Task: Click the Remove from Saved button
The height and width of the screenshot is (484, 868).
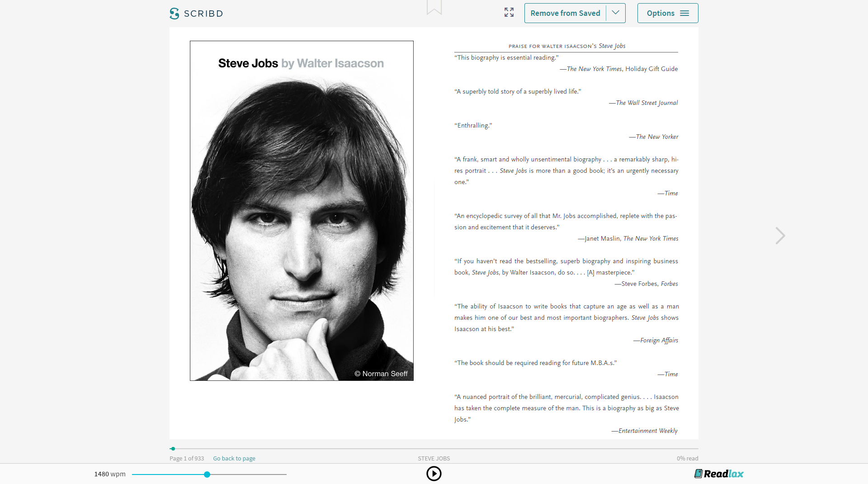Action: coord(565,13)
